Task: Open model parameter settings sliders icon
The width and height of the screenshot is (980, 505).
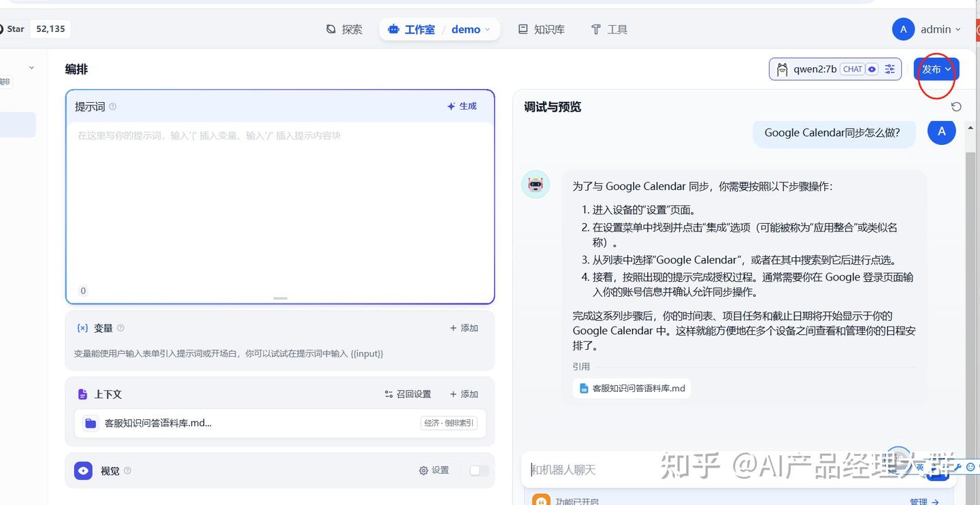Action: coord(889,69)
